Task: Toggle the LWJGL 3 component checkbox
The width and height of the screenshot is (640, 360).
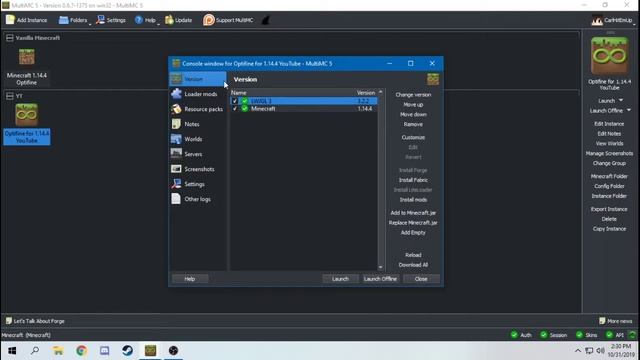Action: tap(235, 101)
